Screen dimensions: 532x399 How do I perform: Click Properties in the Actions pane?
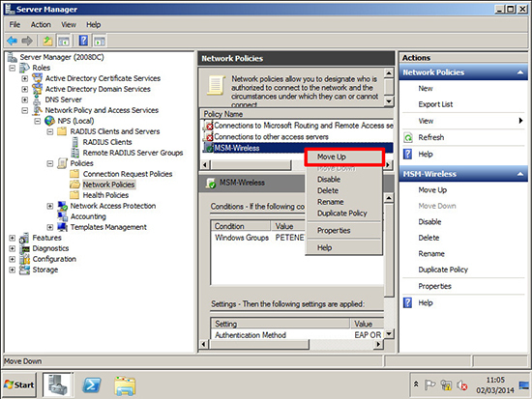click(434, 286)
